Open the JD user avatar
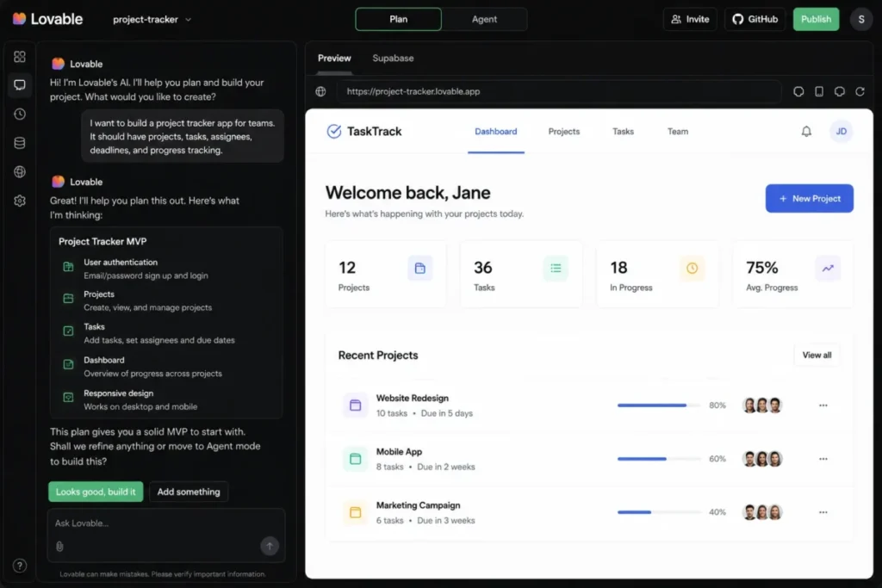This screenshot has width=882, height=588. (841, 131)
